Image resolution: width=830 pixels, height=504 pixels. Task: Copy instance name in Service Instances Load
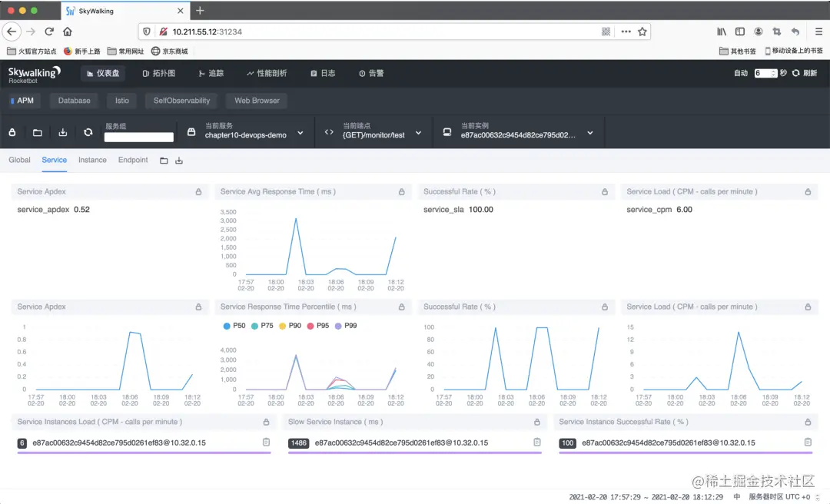tap(266, 442)
